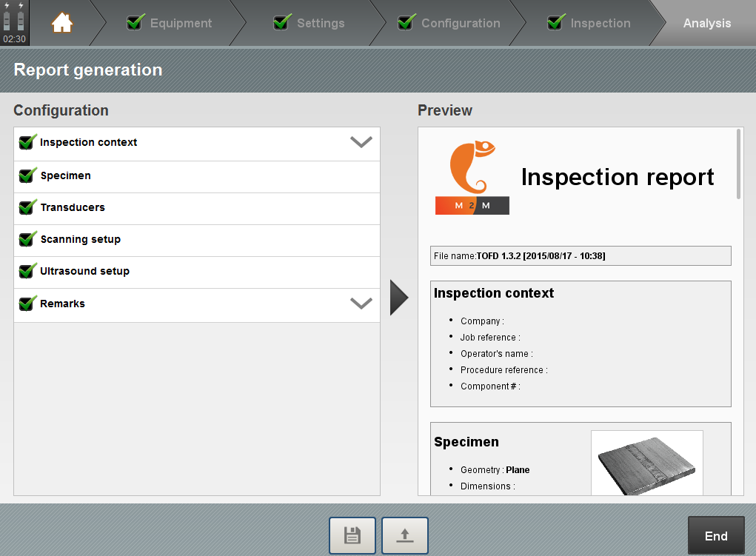Viewport: 756px width, 556px height.
Task: Click the green check icon beside Inspection step
Action: pyautogui.click(x=556, y=22)
